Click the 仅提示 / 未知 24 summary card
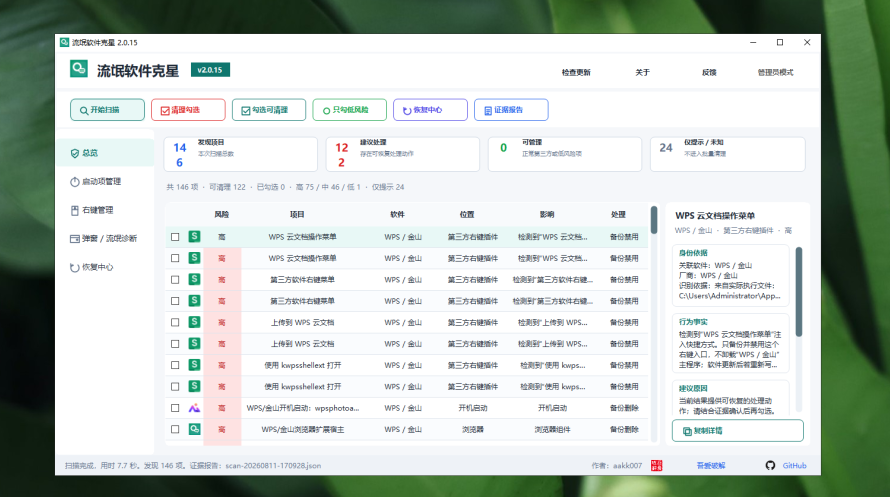The width and height of the screenshot is (890, 497). (727, 154)
